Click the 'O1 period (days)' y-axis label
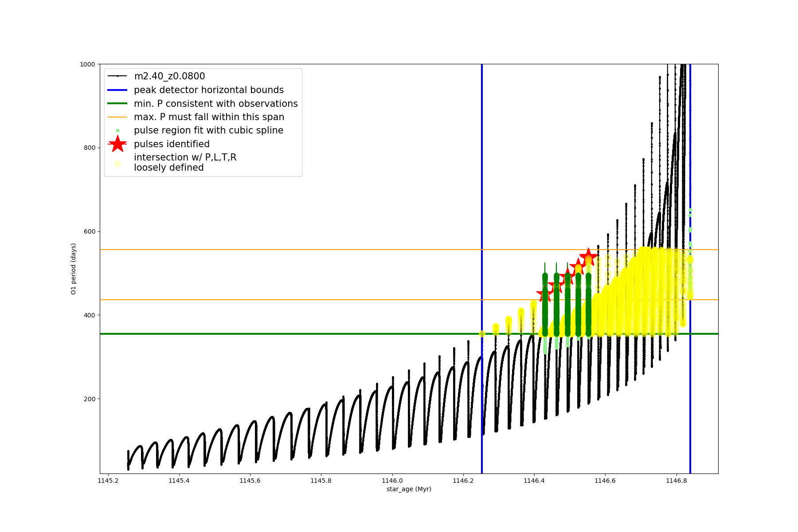 point(74,269)
